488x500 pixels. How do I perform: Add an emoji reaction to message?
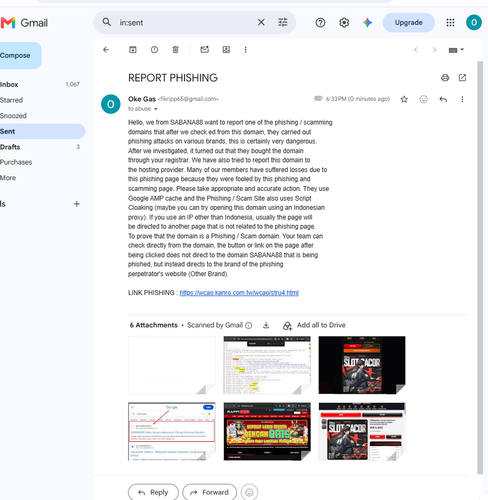(423, 99)
